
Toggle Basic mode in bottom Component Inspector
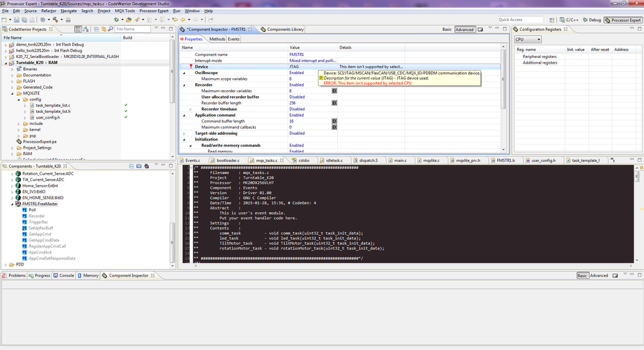(582, 276)
